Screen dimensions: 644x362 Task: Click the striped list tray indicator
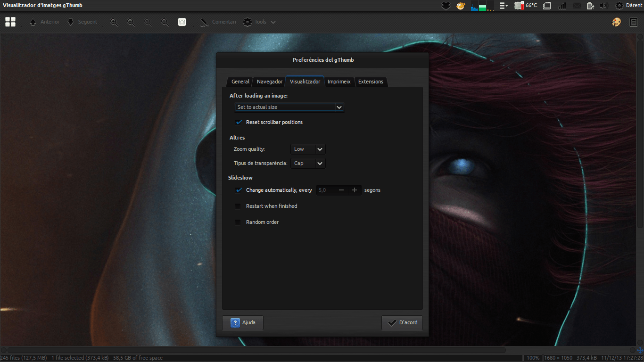click(x=504, y=6)
